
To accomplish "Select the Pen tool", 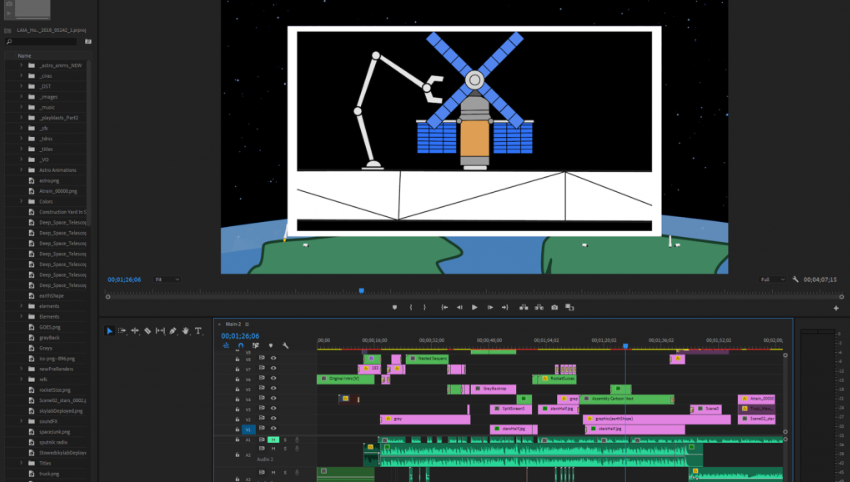I will [173, 331].
